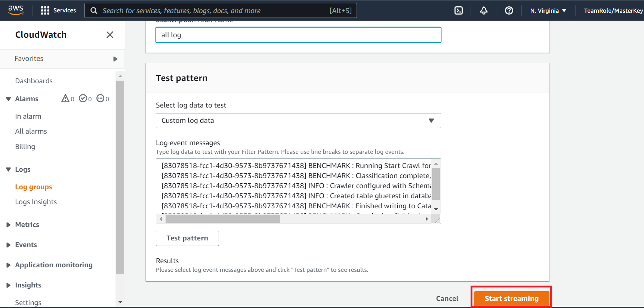The width and height of the screenshot is (644, 308).
Task: Collapse the Logs navigation section
Action: [x=9, y=169]
